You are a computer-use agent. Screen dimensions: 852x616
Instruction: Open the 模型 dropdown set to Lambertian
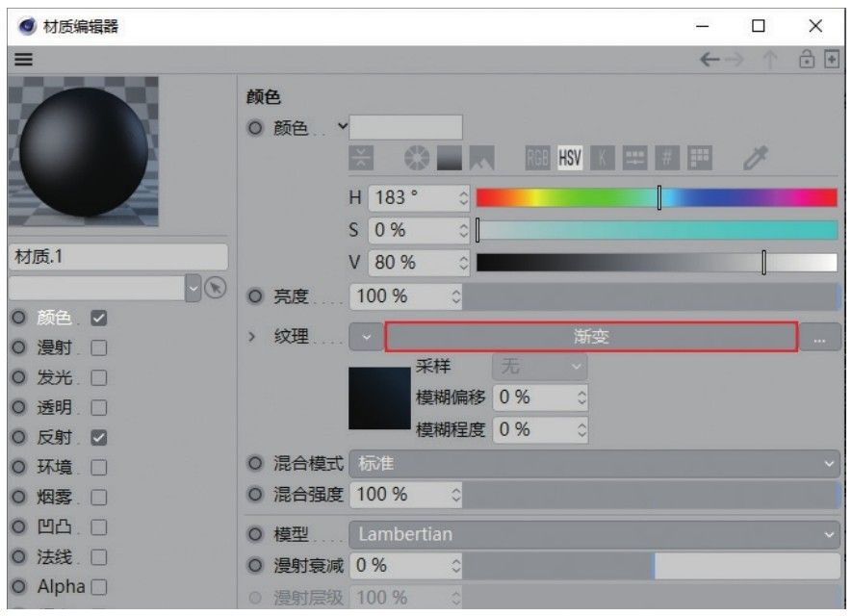point(594,534)
